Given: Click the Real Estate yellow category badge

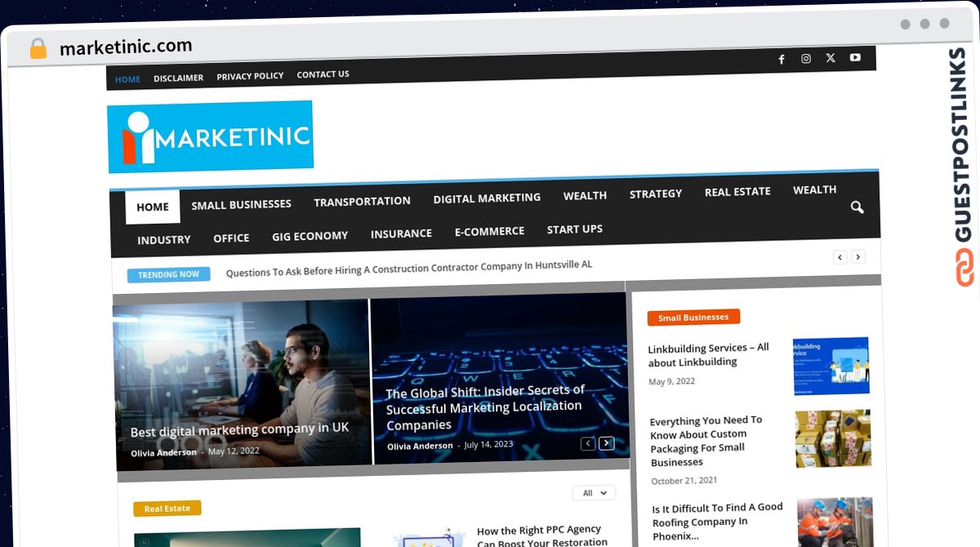Looking at the screenshot, I should coord(167,509).
